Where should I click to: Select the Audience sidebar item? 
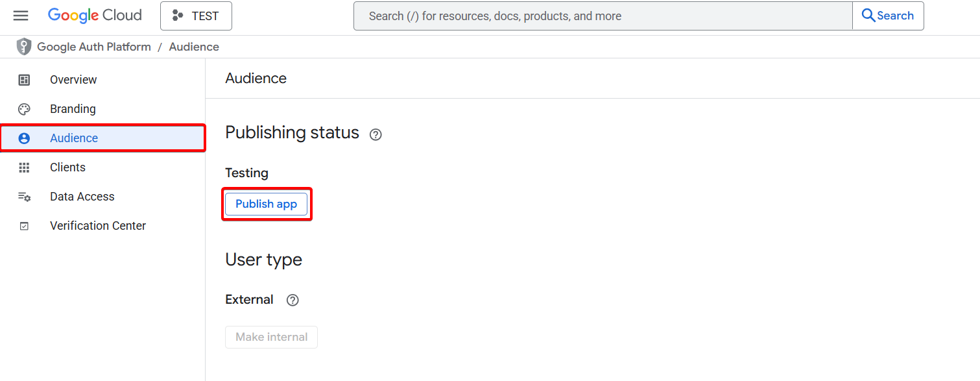coord(102,138)
